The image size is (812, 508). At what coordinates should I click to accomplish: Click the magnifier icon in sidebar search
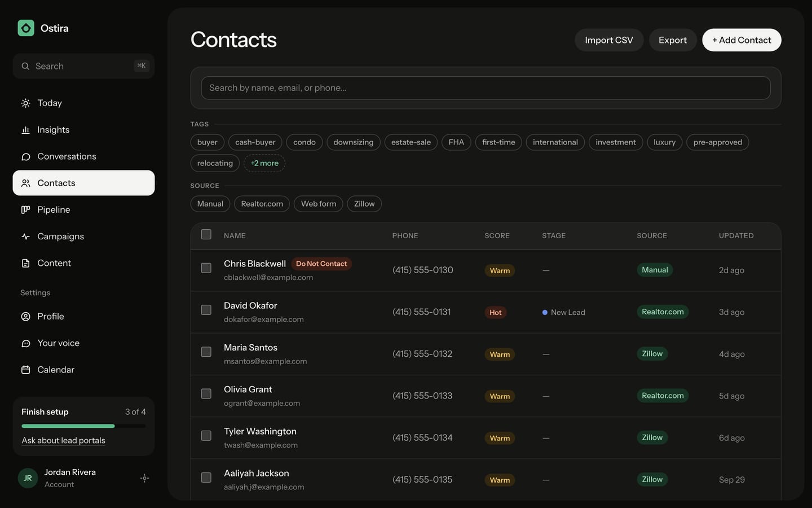coord(25,66)
